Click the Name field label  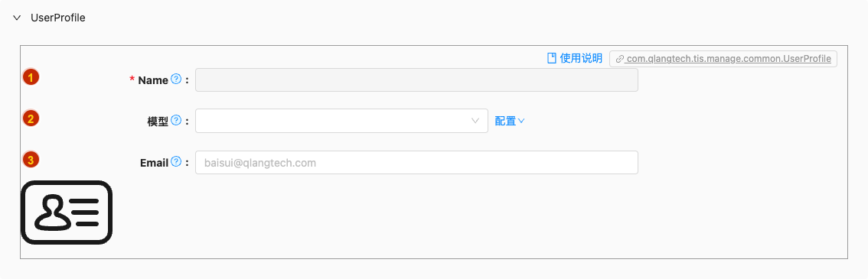(153, 80)
